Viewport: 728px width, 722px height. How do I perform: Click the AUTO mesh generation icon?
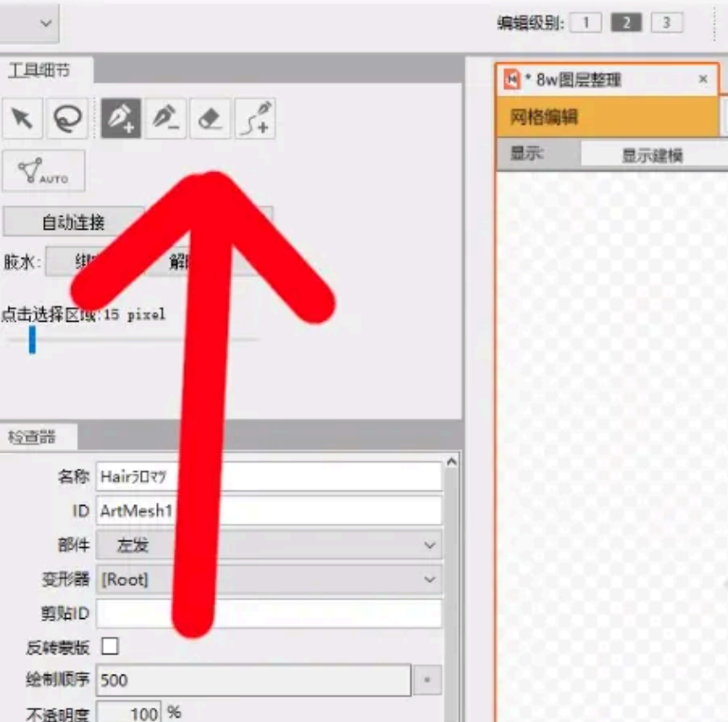point(44,171)
